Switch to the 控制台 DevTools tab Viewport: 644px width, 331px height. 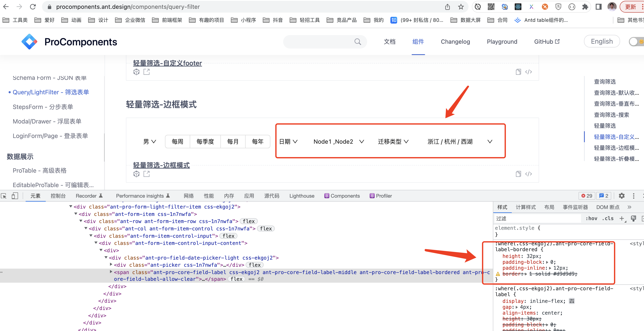coord(58,196)
